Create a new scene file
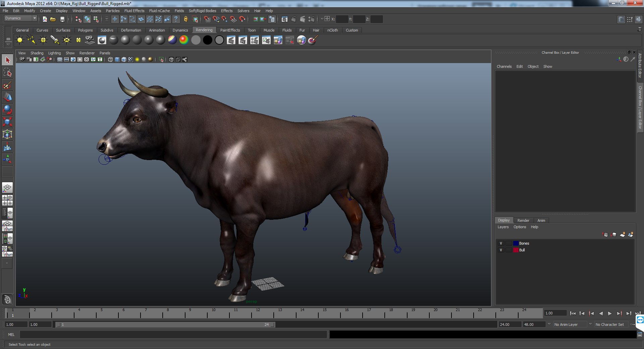The height and width of the screenshot is (349, 644). click(x=45, y=19)
